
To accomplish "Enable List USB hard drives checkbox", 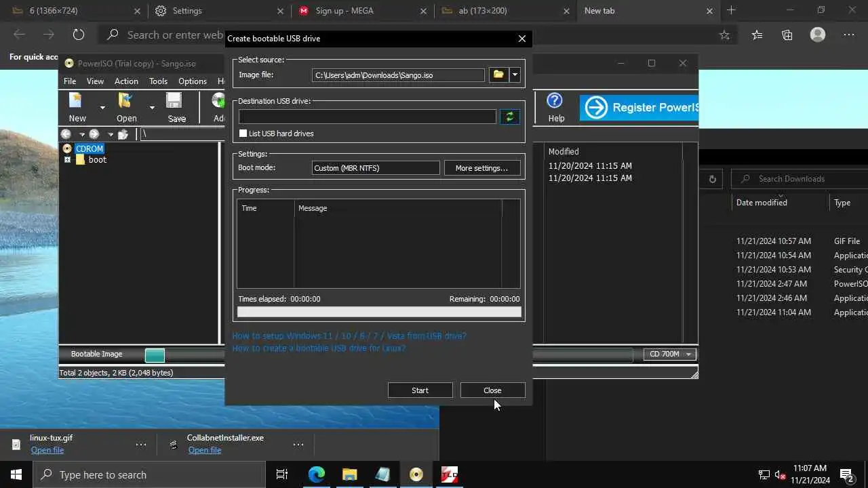I will point(243,134).
